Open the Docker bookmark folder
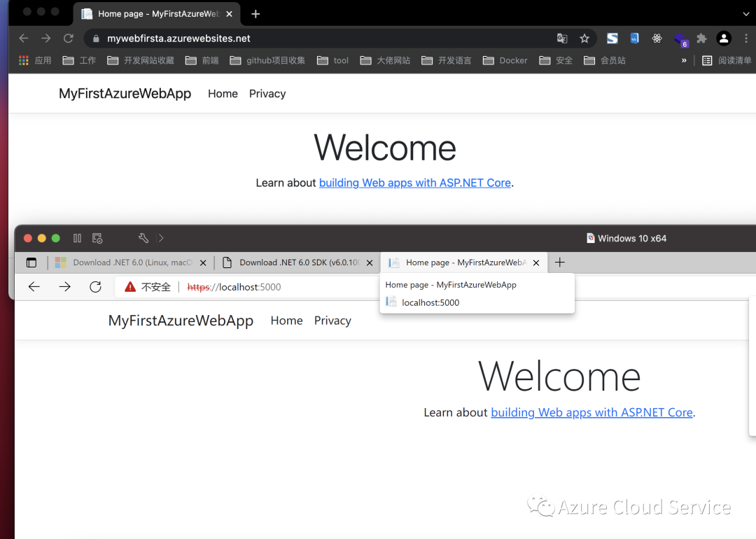Viewport: 756px width, 539px height. 505,60
